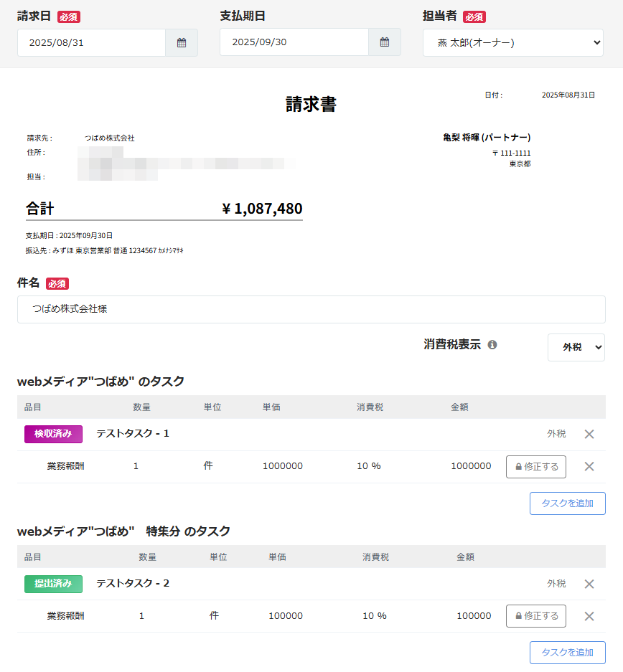Select the テストタスク - 1 title
This screenshot has width=623, height=672.
[133, 433]
